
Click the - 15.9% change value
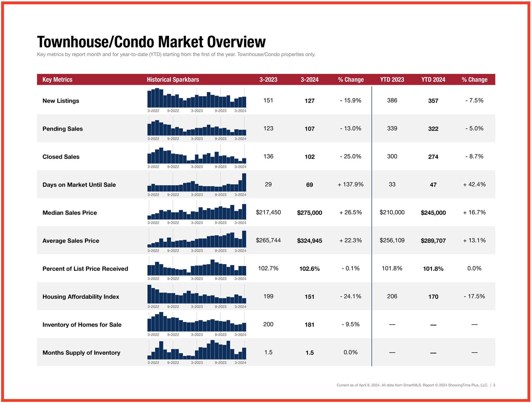pyautogui.click(x=351, y=100)
